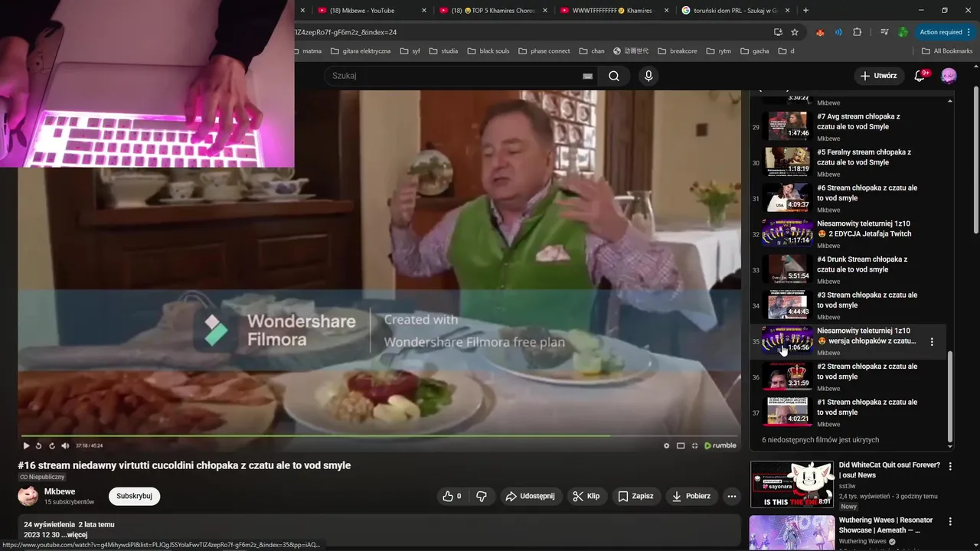This screenshot has height=551, width=980.
Task: Open the menu for Did WhiteCat Quit osu! video
Action: 950,466
